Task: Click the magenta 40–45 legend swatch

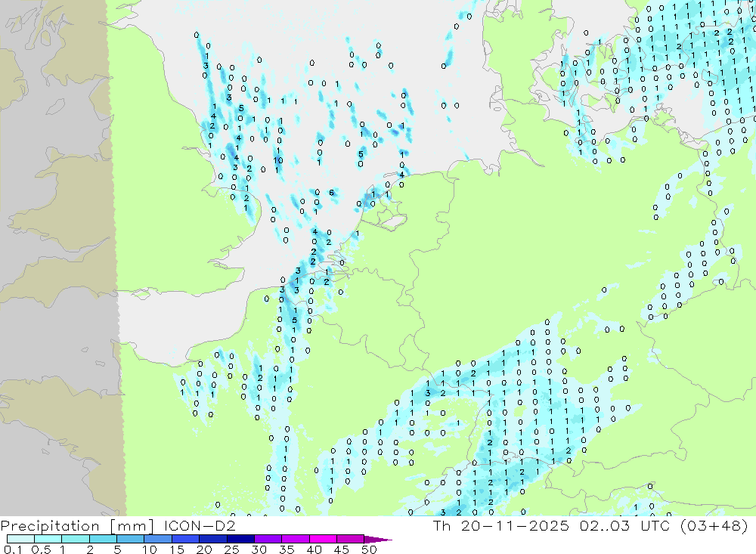Action: pyautogui.click(x=323, y=539)
